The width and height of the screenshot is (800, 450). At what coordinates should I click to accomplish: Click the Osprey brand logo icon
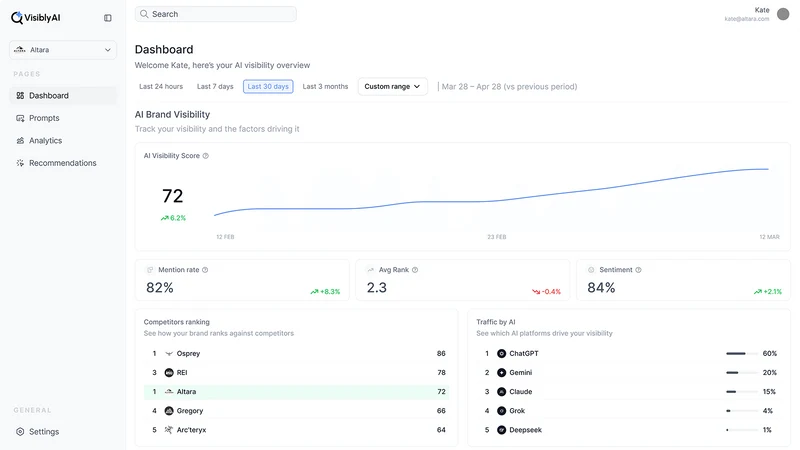[x=169, y=354]
